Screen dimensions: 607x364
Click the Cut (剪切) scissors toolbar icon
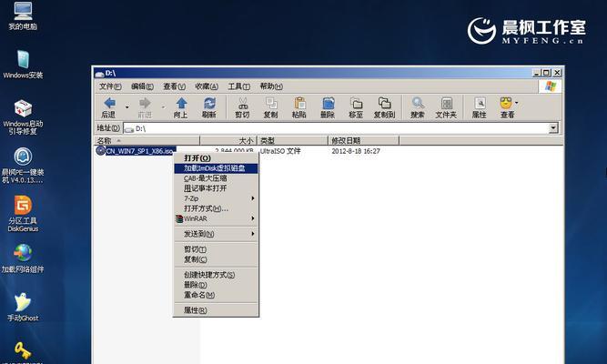point(243,103)
